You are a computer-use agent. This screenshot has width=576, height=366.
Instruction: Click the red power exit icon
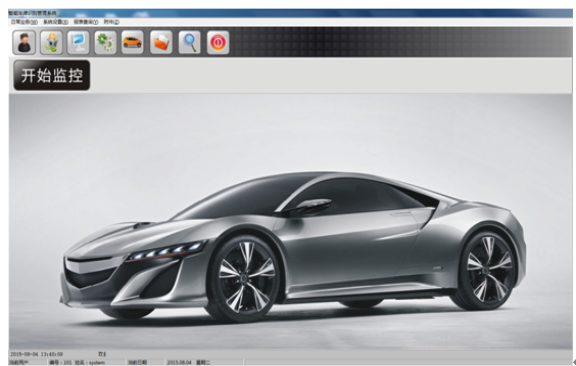[218, 42]
